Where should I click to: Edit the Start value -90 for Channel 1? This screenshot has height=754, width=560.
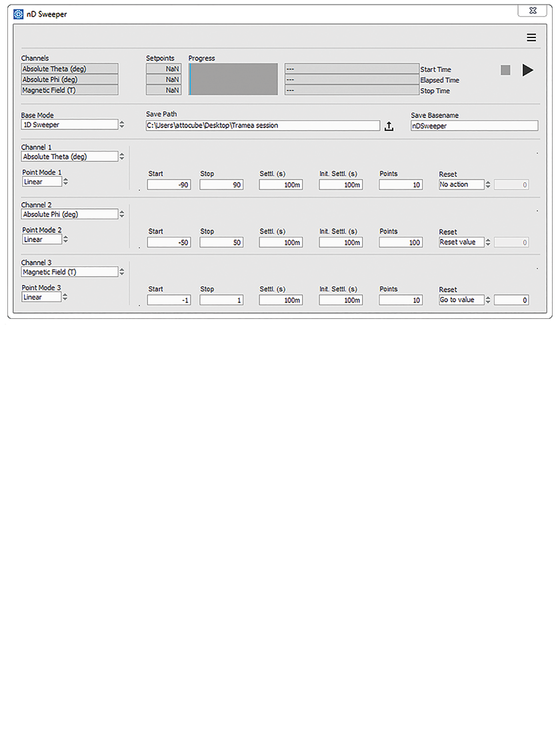pyautogui.click(x=170, y=185)
